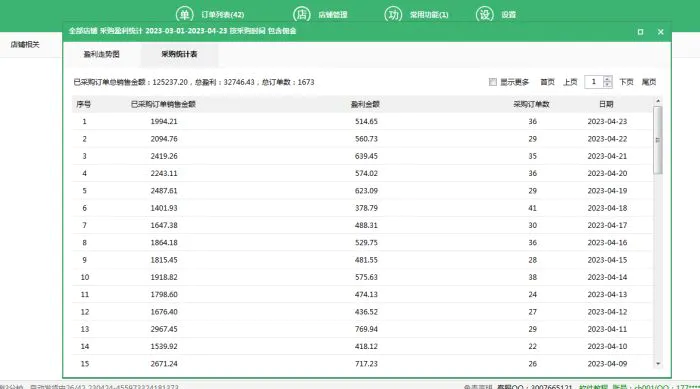Select profit cell 623.09

pos(367,191)
